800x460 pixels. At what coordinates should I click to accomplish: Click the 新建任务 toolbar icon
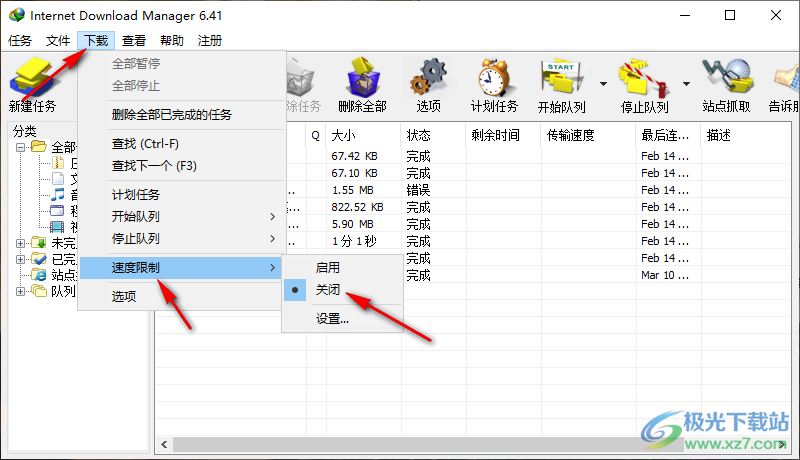point(32,76)
